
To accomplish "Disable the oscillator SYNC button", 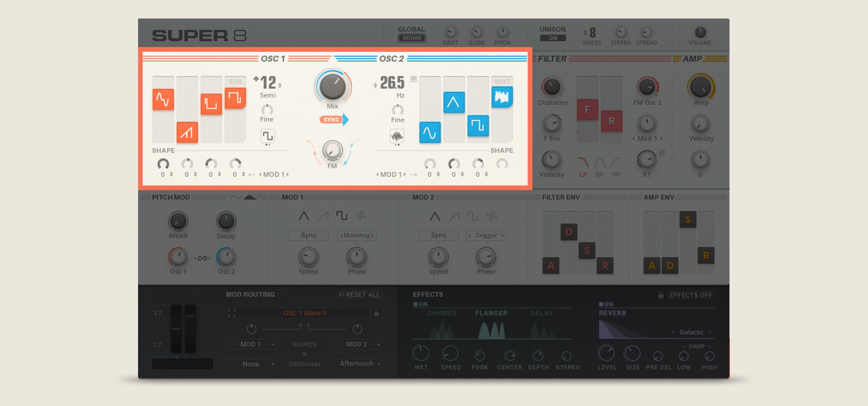I will click(x=332, y=120).
